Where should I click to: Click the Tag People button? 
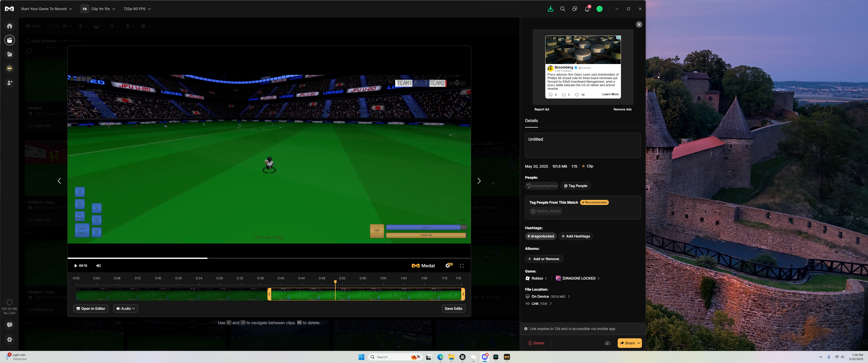click(x=576, y=186)
